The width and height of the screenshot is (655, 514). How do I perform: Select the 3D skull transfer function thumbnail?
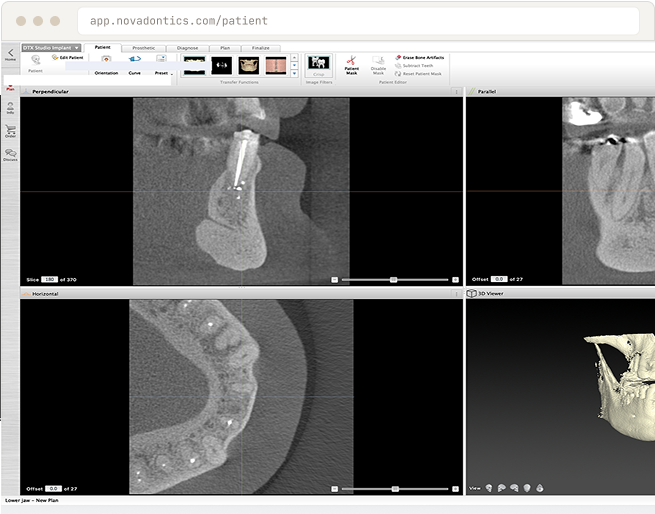[x=249, y=66]
